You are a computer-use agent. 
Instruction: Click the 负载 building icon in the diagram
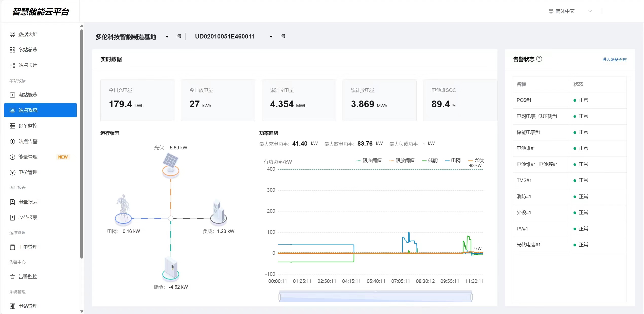tap(218, 212)
